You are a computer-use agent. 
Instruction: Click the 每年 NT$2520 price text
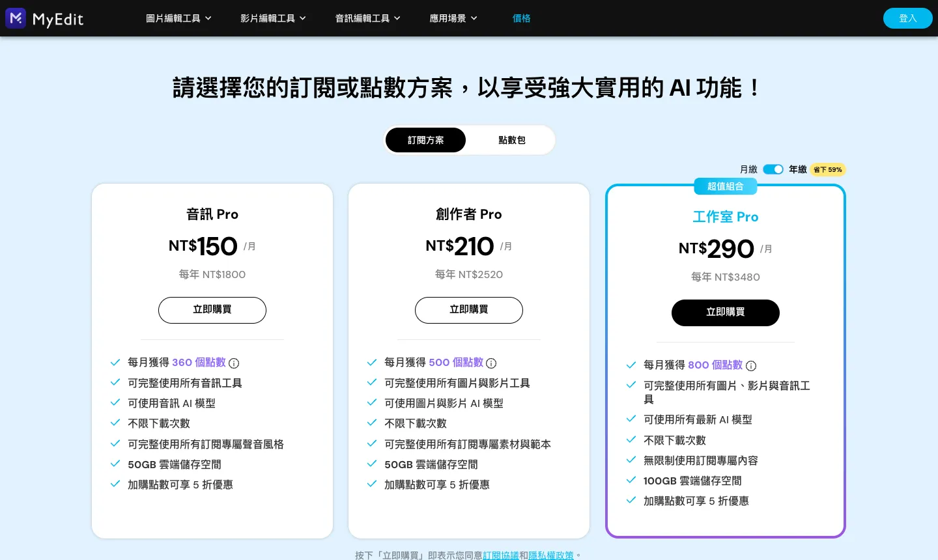[469, 275]
